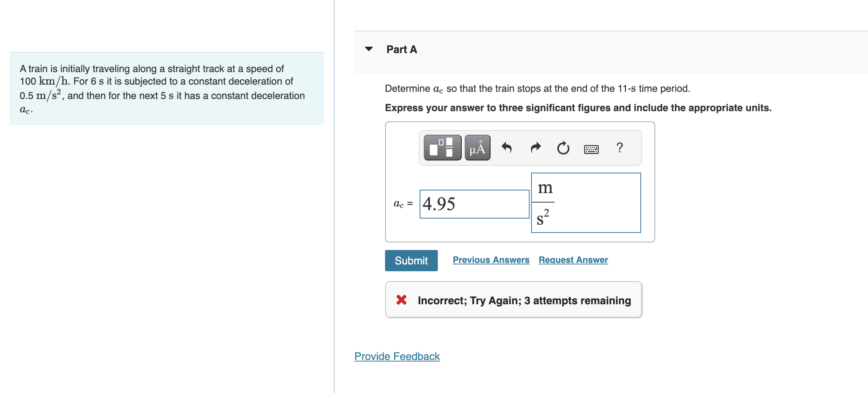Collapse the Part A section
868x393 pixels.
coord(369,49)
